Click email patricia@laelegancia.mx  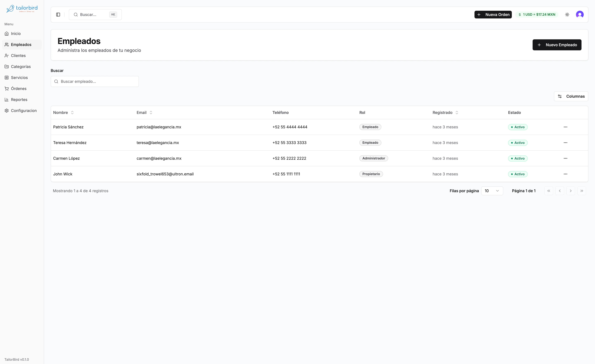coord(159,127)
